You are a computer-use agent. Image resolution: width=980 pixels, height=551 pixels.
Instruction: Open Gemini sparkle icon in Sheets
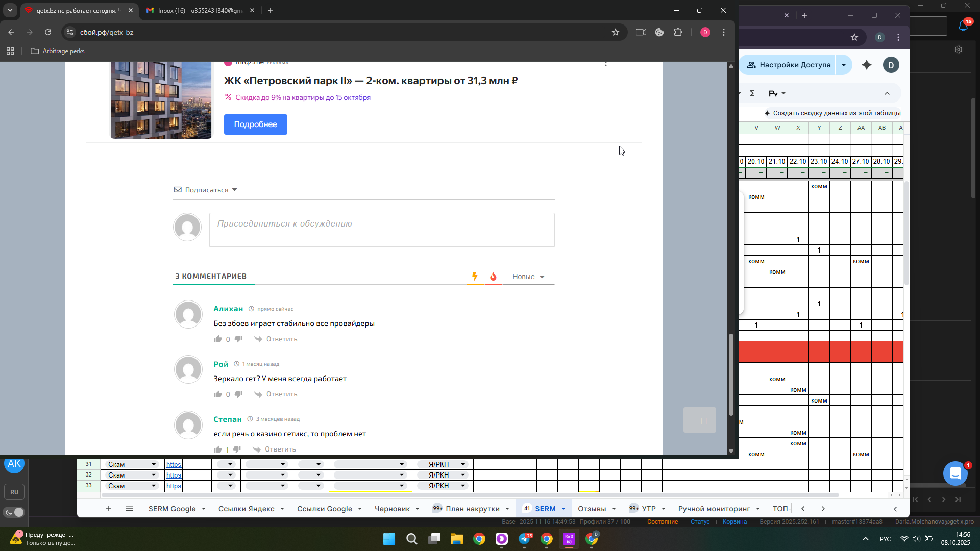(x=867, y=65)
